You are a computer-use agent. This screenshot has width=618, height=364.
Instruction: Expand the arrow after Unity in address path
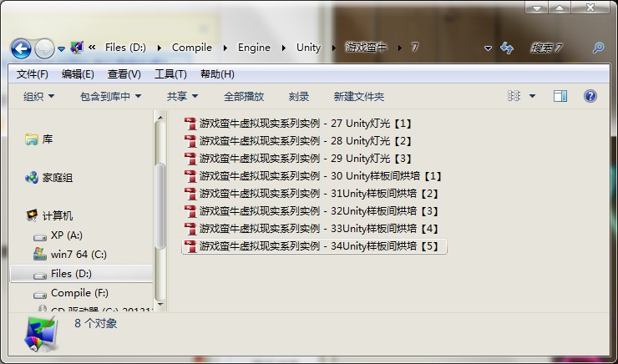tap(334, 48)
